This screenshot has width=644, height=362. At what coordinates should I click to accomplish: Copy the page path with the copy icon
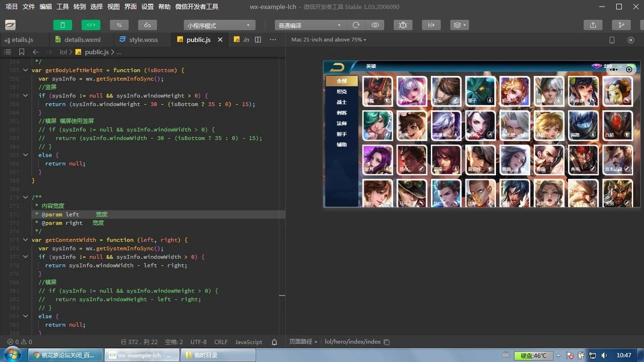[387, 342]
